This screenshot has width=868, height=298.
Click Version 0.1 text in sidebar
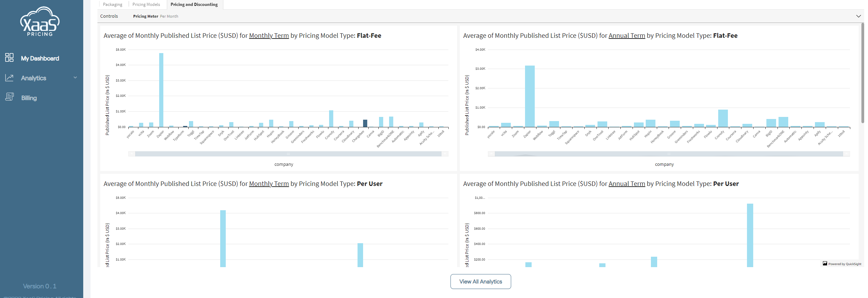click(40, 286)
